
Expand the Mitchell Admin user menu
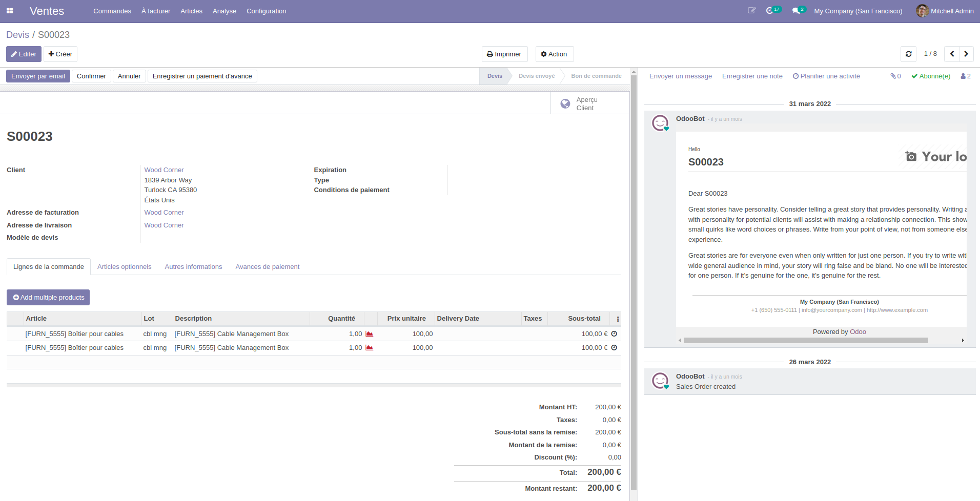[x=945, y=11]
